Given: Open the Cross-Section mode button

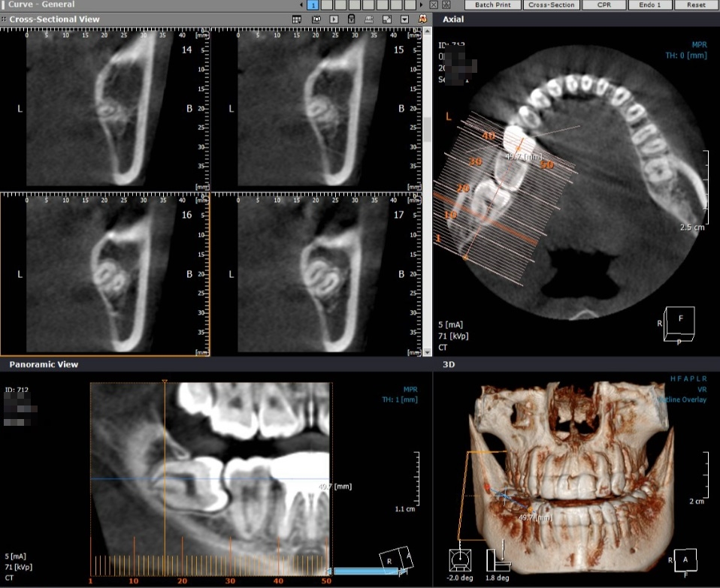Looking at the screenshot, I should point(551,5).
